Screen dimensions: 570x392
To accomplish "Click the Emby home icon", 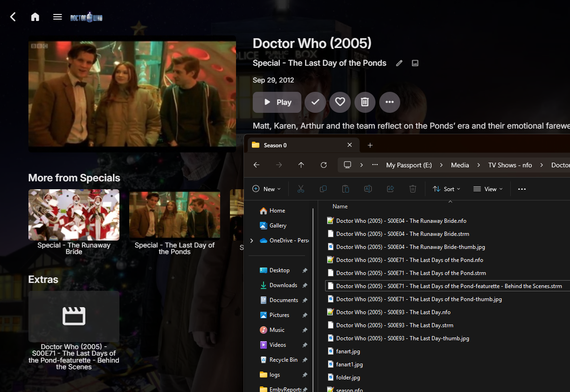I will coord(35,17).
